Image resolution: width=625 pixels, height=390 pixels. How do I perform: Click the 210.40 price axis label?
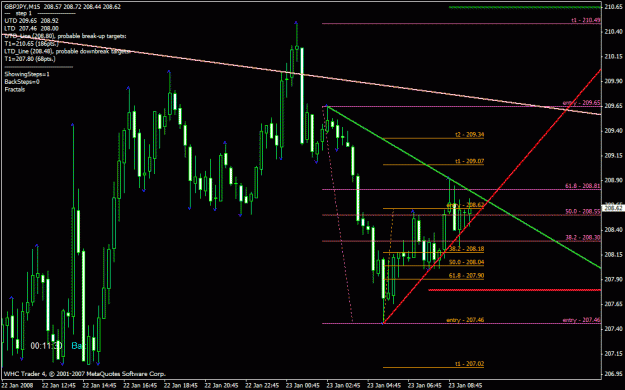tap(614, 32)
